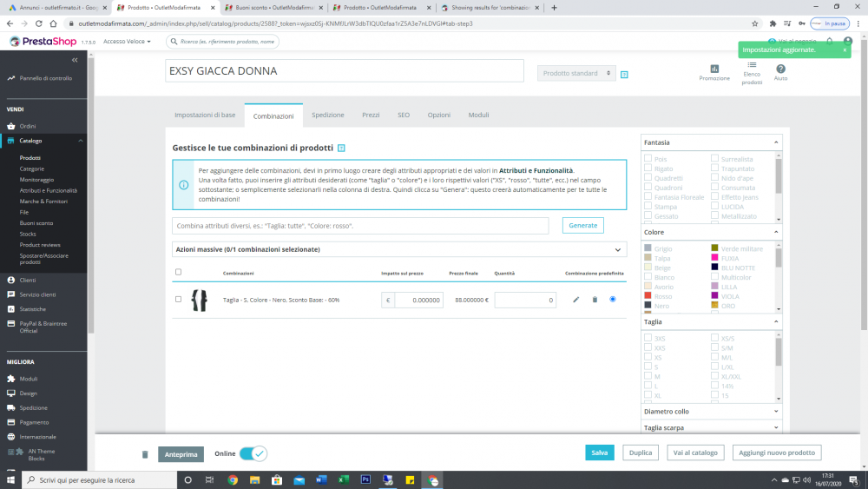
Task: Collapse the Colore attribute panel
Action: tap(775, 232)
